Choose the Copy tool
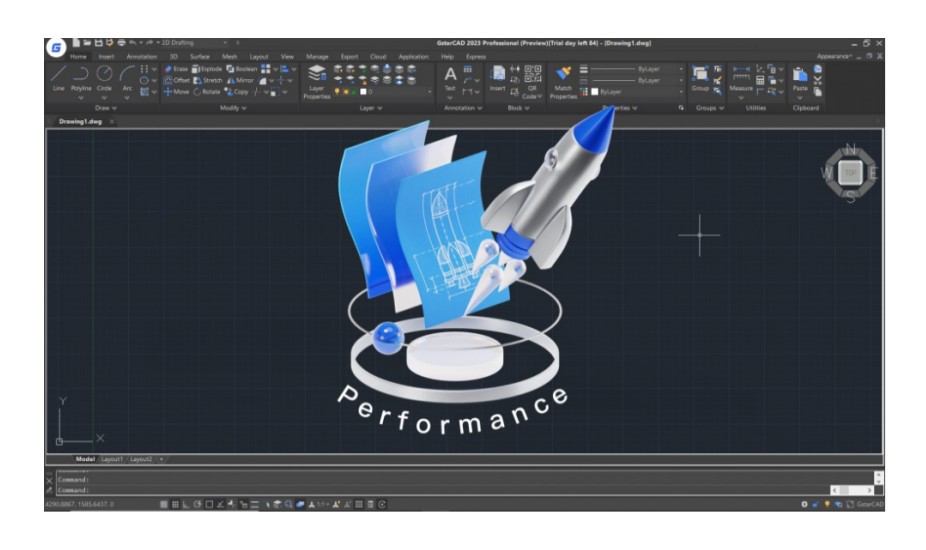 236,92
